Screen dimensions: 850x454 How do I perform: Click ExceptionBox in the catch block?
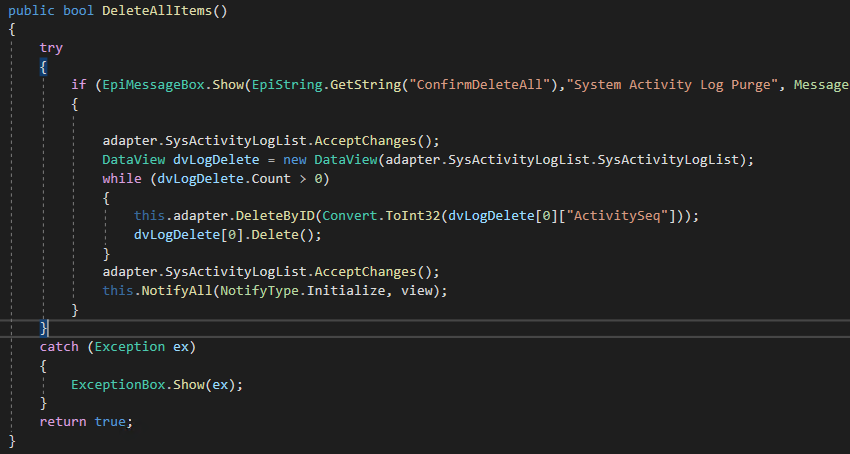(x=118, y=385)
